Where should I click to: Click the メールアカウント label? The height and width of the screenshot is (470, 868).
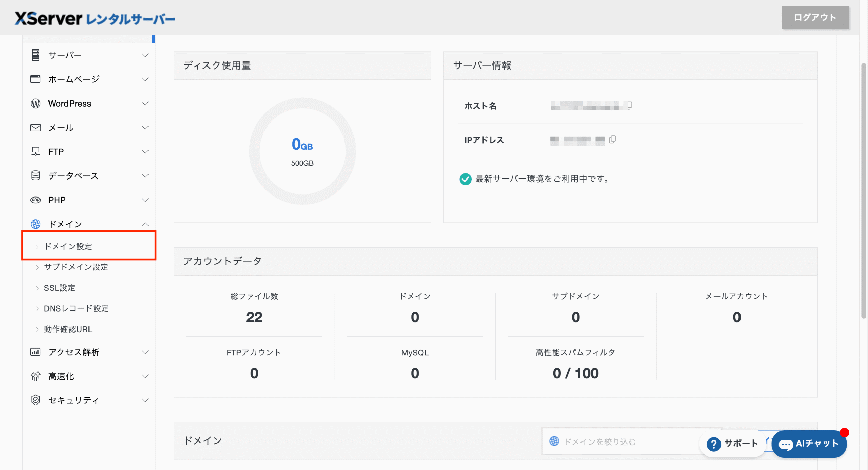736,296
